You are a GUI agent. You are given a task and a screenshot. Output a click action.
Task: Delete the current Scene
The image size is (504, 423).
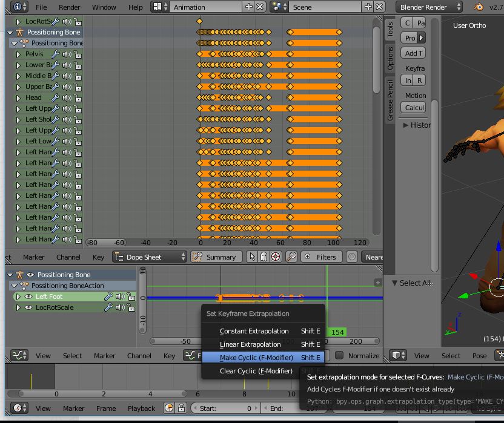tap(380, 7)
